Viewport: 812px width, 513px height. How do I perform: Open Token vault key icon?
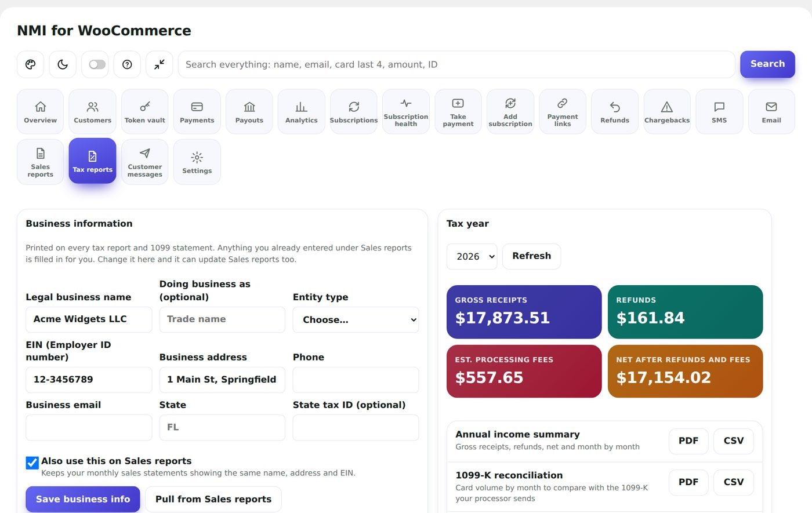[x=145, y=112]
